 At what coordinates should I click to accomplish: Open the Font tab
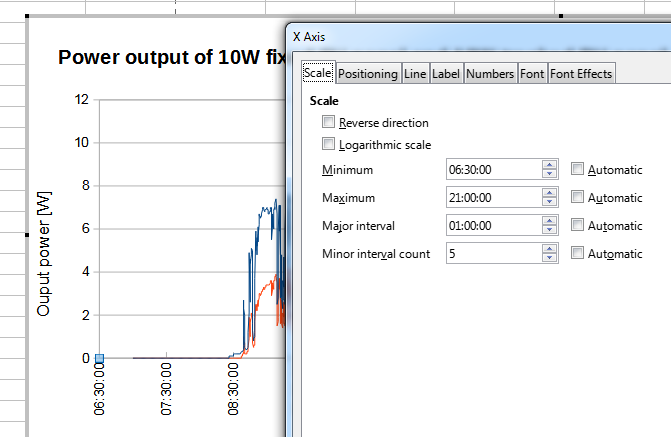pos(532,74)
